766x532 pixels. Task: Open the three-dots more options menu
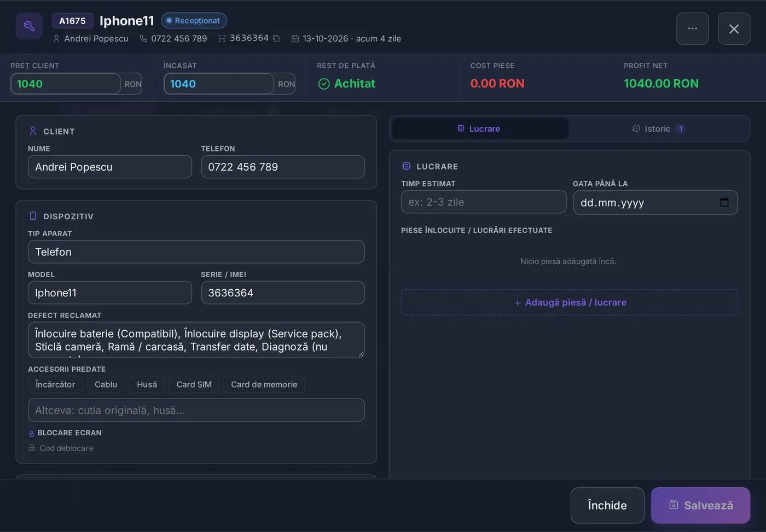[693, 28]
